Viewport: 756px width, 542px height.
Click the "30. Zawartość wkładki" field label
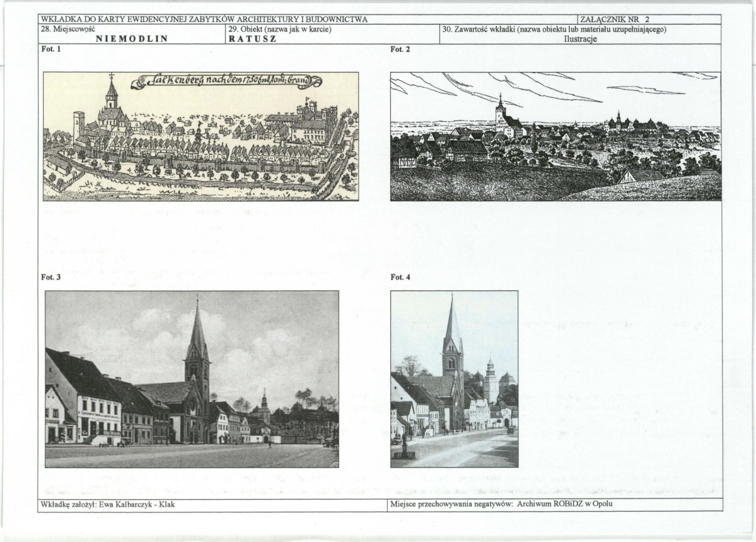554,29
